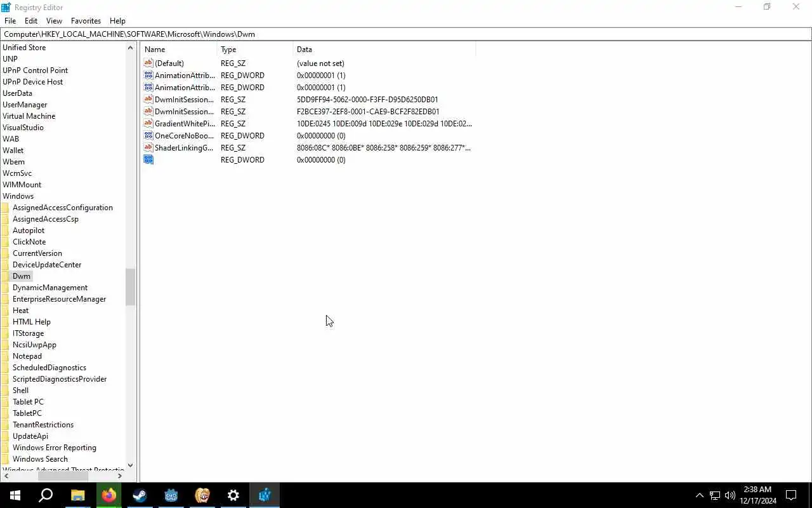Select the EnterpriseResourceManager key
The image size is (812, 508).
[60, 298]
